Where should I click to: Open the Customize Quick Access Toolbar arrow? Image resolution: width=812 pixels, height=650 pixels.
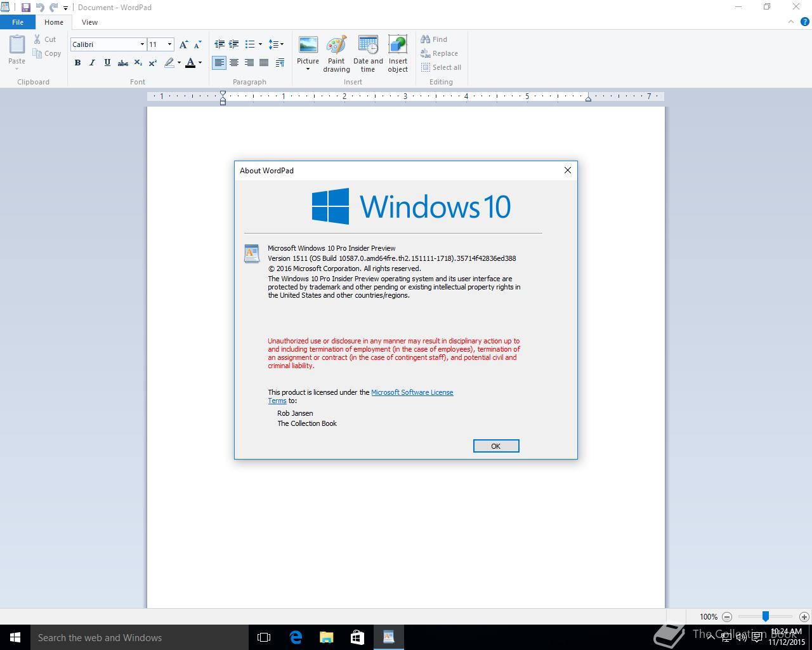[65, 8]
